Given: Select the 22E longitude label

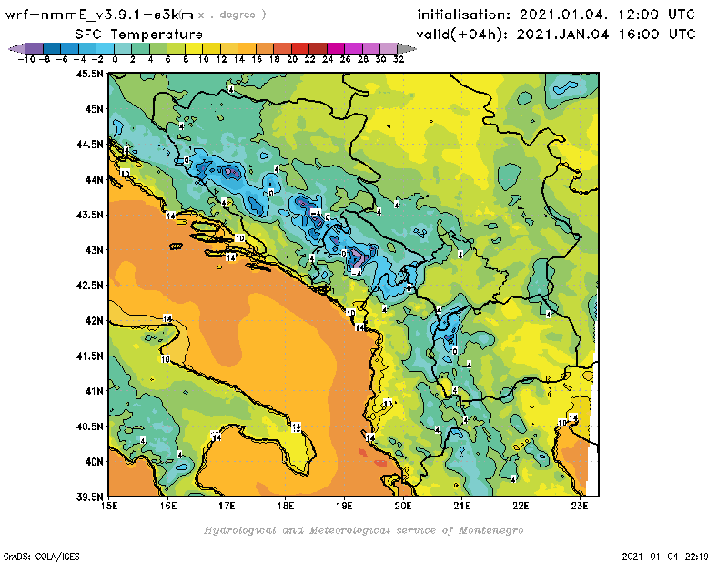Looking at the screenshot, I should [521, 506].
